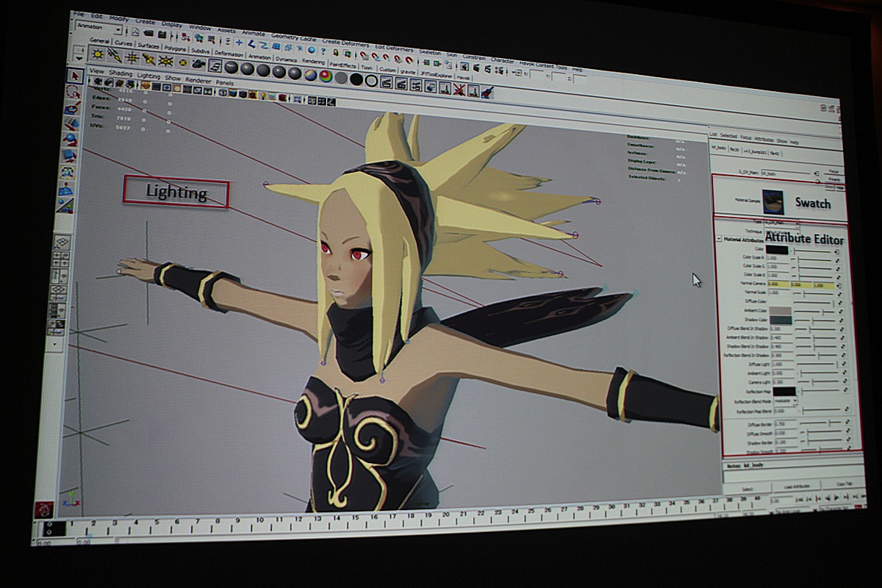Image resolution: width=882 pixels, height=588 pixels.
Task: Click the ambient light sun shelf icon
Action: pos(97,55)
